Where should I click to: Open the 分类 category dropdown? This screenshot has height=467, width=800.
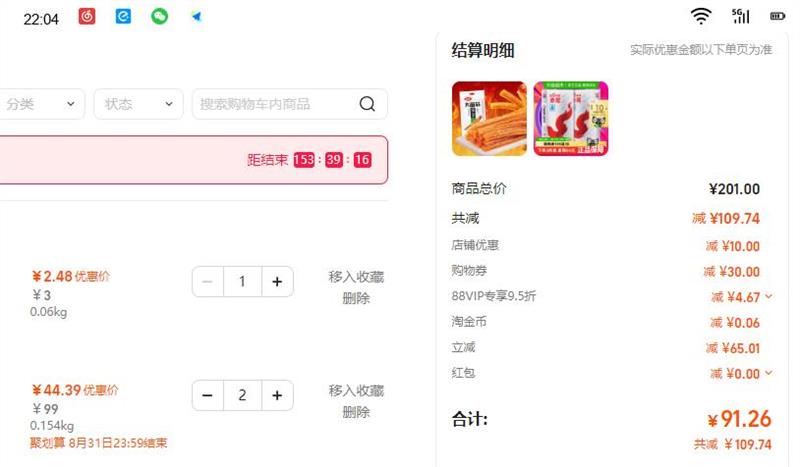(40, 104)
